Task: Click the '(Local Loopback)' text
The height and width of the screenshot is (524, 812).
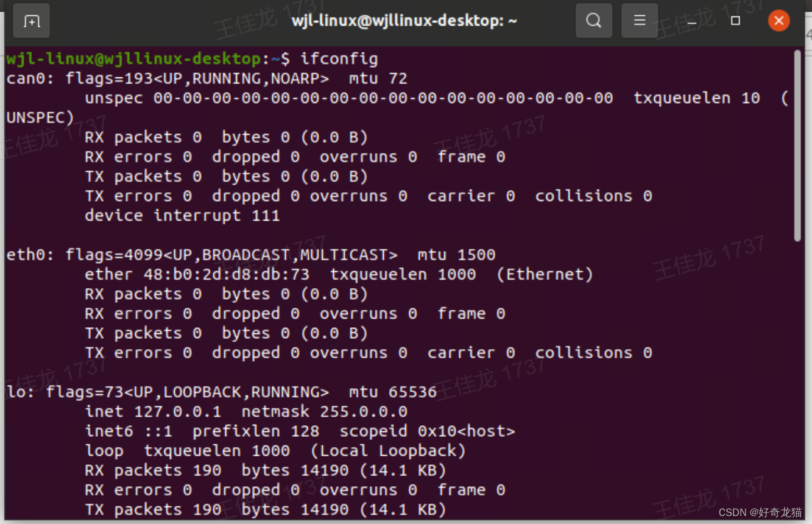Action: pos(388,451)
